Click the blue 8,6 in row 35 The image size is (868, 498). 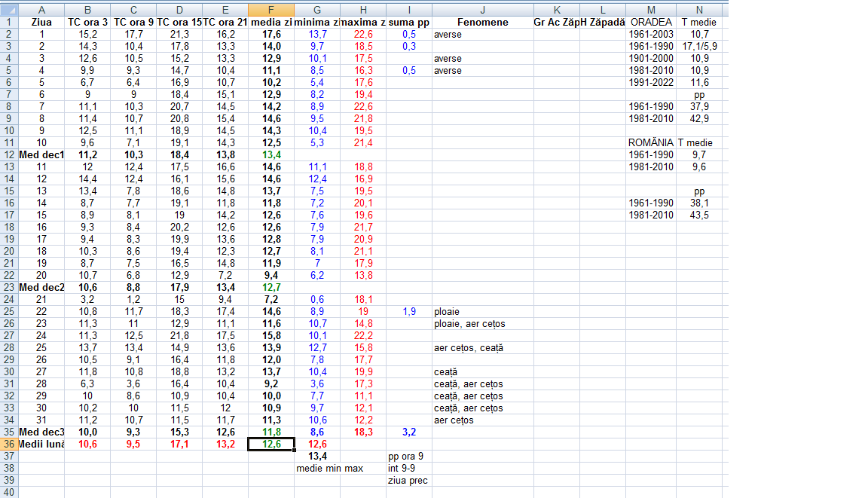[x=317, y=432]
